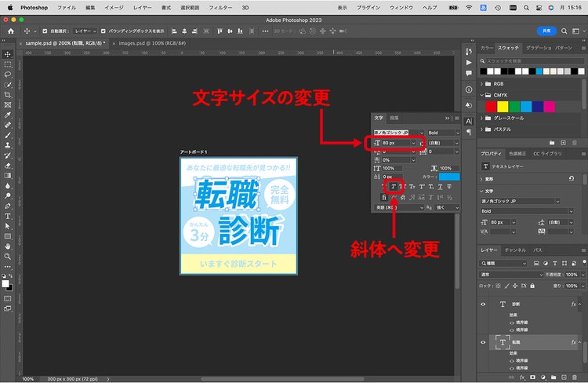Click the yellow CMYK swatch
Screen dimensions: 588x383
[x=503, y=107]
